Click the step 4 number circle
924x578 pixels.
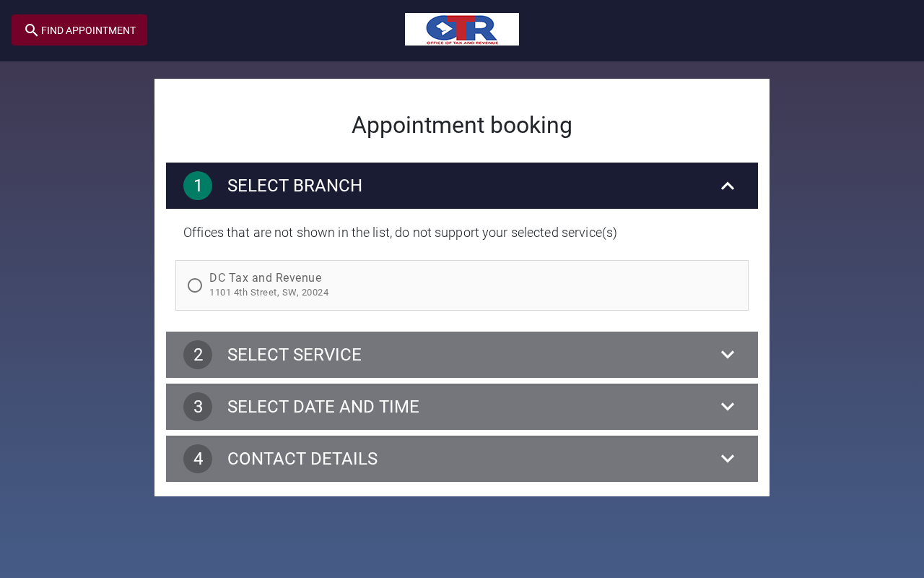pos(198,459)
